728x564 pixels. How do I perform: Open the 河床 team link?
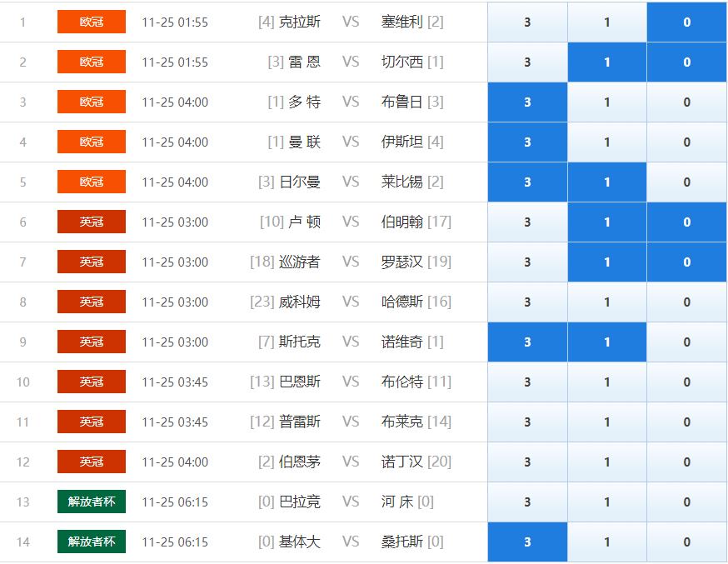tap(397, 502)
